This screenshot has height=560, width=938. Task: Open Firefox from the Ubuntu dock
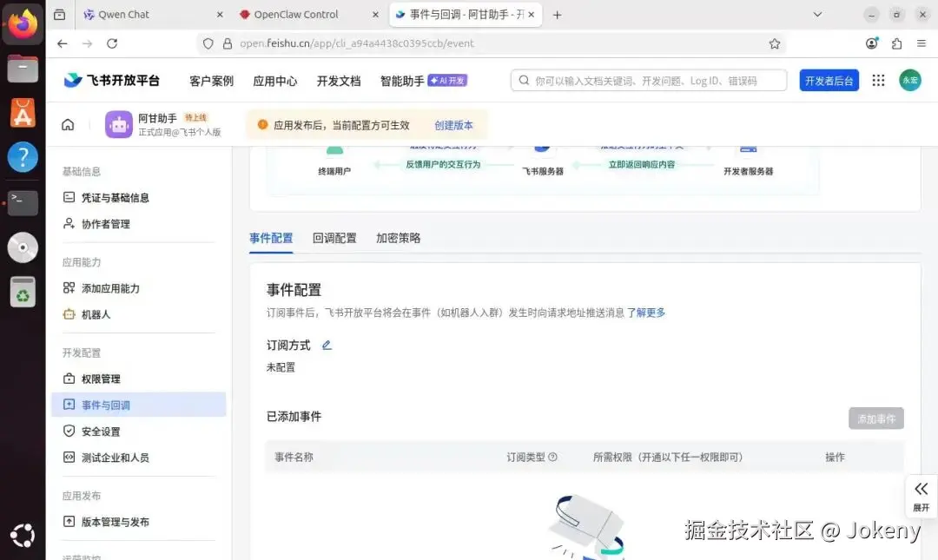23,24
